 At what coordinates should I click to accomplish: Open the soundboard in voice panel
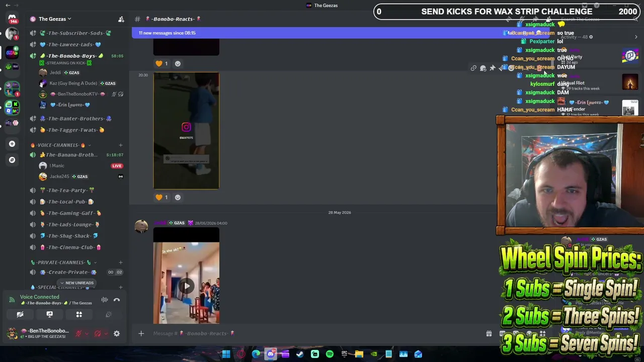pos(108,314)
